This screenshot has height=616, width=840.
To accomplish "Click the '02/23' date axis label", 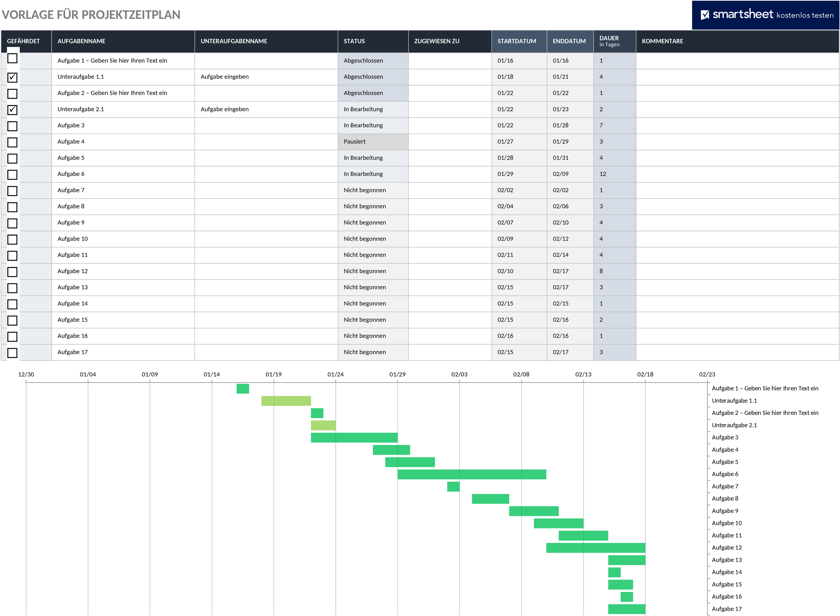I will 707,374.
